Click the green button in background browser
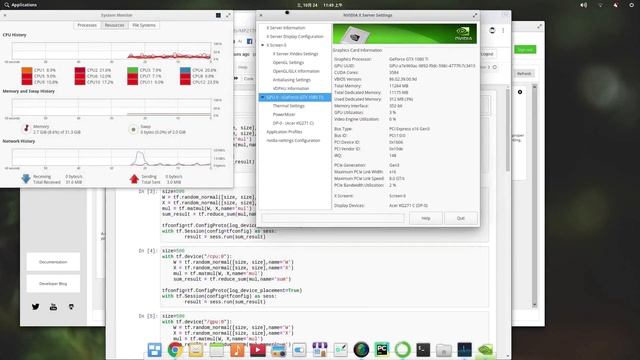Screen dimensions: 640x360 tap(525, 50)
